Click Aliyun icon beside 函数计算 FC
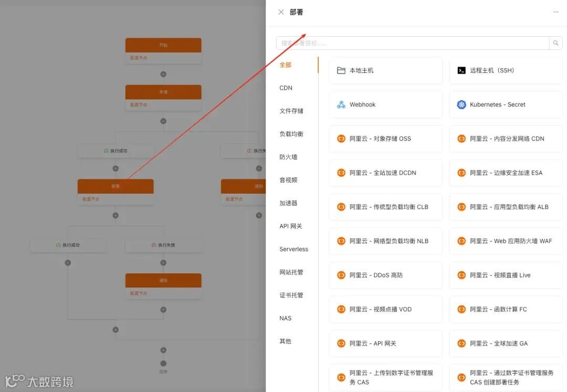The height and width of the screenshot is (392, 567). click(461, 309)
